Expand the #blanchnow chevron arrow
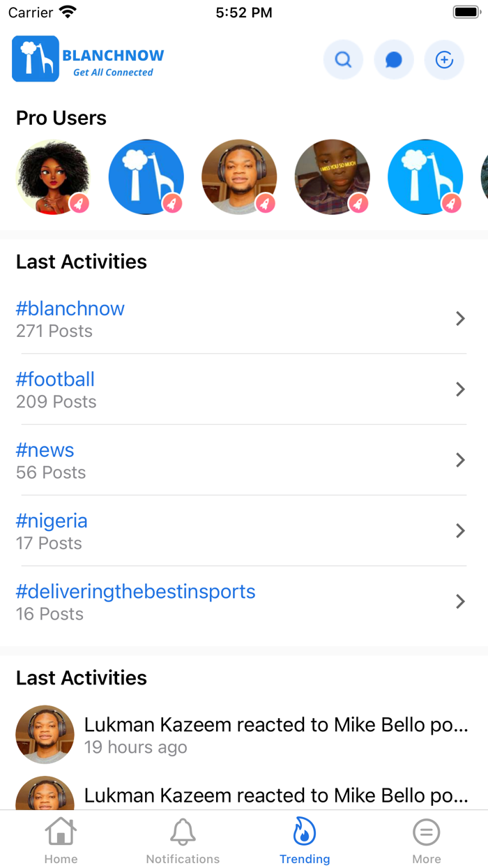This screenshot has height=868, width=488. point(460,319)
